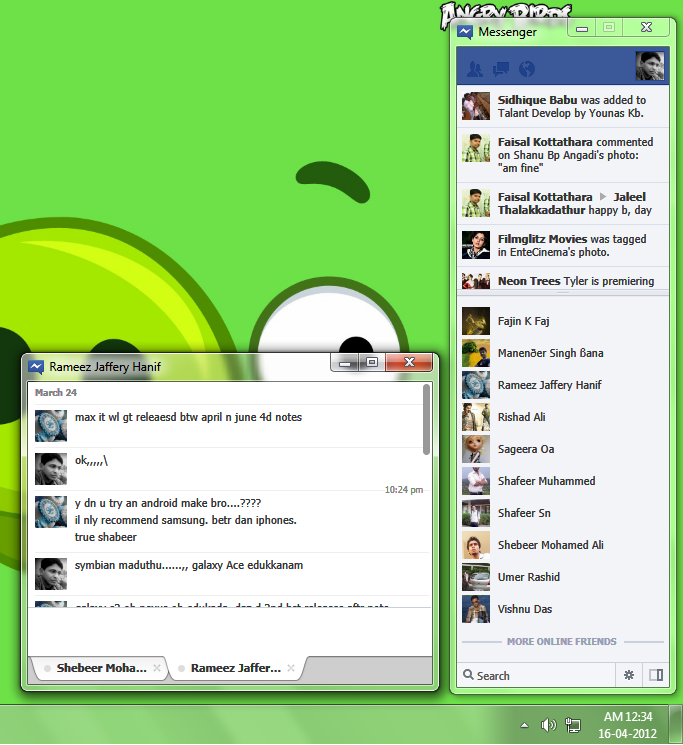The width and height of the screenshot is (683, 745).
Task: Open the volume speaker tray icon
Action: pos(549,725)
